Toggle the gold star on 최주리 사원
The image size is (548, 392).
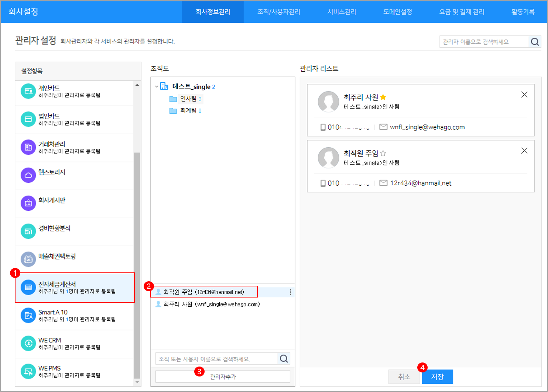(x=383, y=97)
